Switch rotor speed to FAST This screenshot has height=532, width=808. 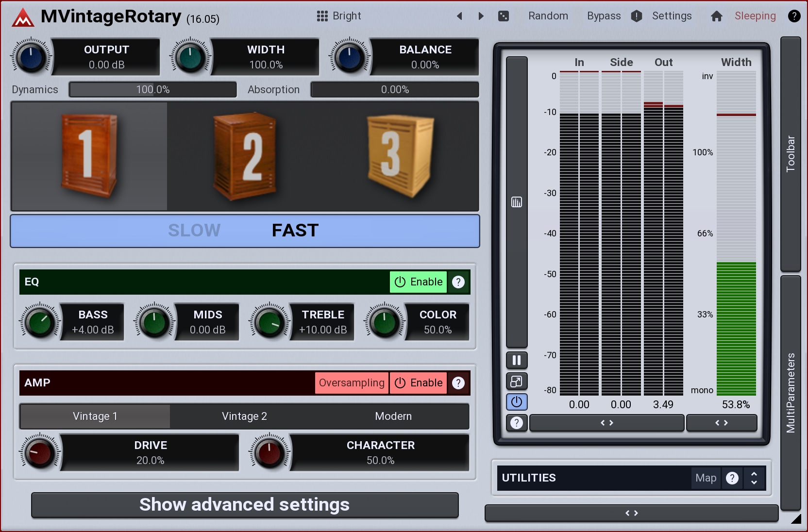(x=295, y=231)
